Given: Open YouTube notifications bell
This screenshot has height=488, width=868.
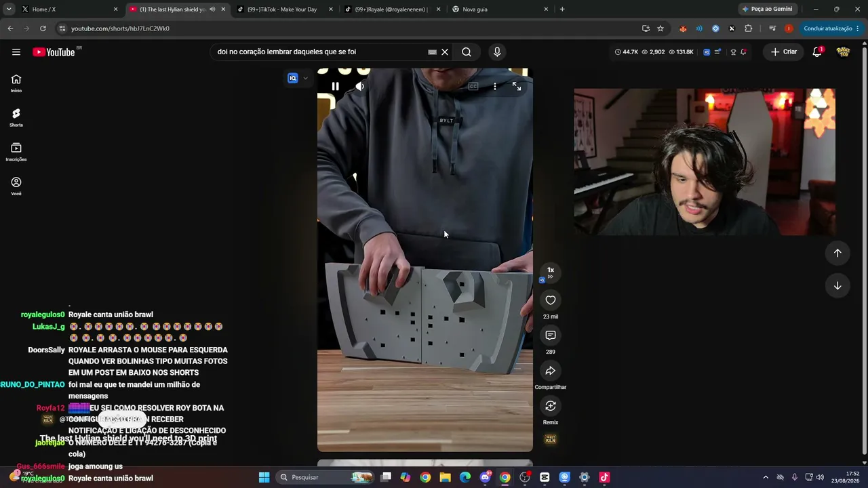Looking at the screenshot, I should pos(817,52).
